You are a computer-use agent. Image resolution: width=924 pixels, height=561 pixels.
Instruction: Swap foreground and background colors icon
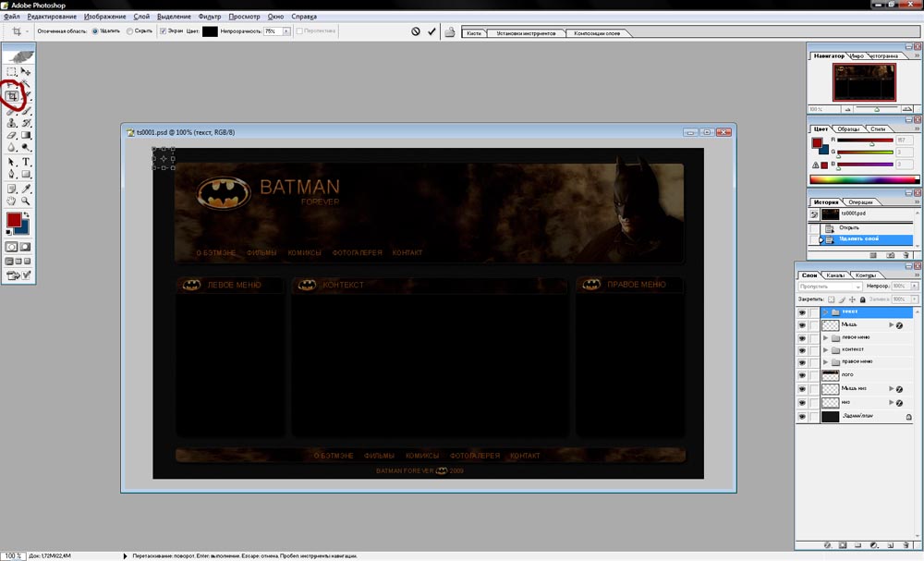click(x=26, y=214)
